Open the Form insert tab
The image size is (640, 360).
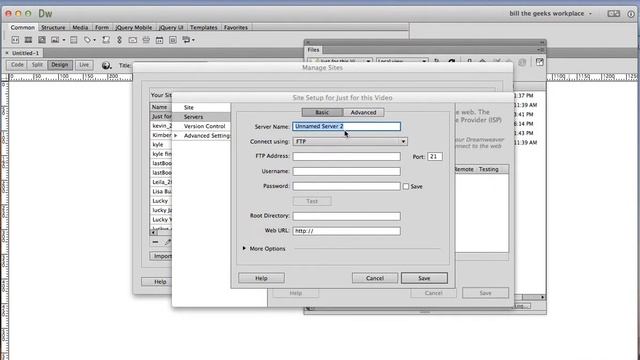102,27
